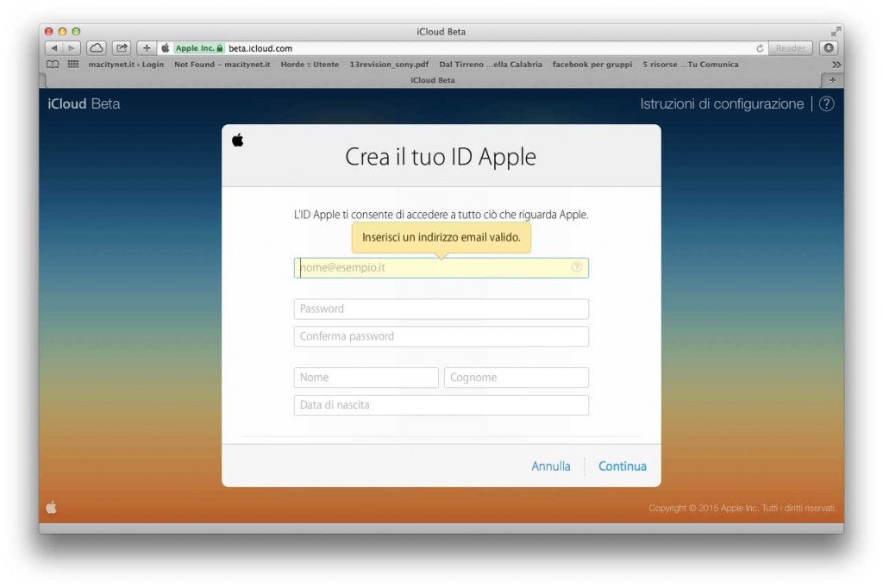Viewport: 883px width, 588px height.
Task: Go back with the Safari back arrow
Action: click(x=54, y=48)
